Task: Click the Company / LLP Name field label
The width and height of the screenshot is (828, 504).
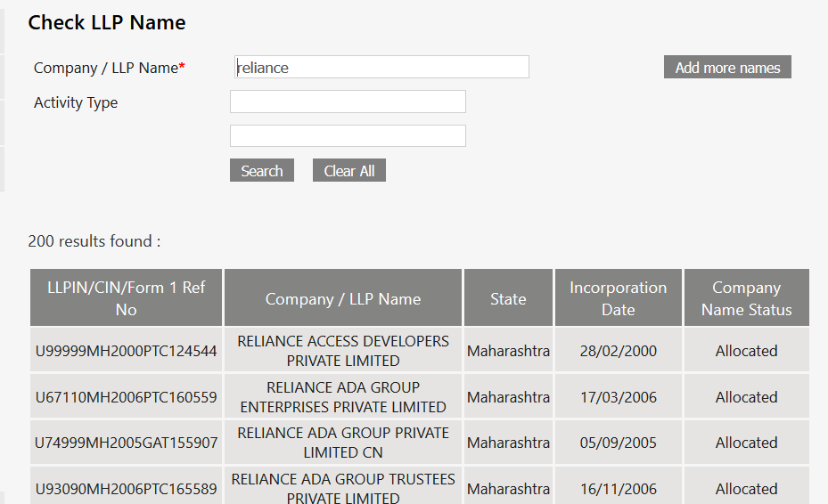Action: (110, 68)
